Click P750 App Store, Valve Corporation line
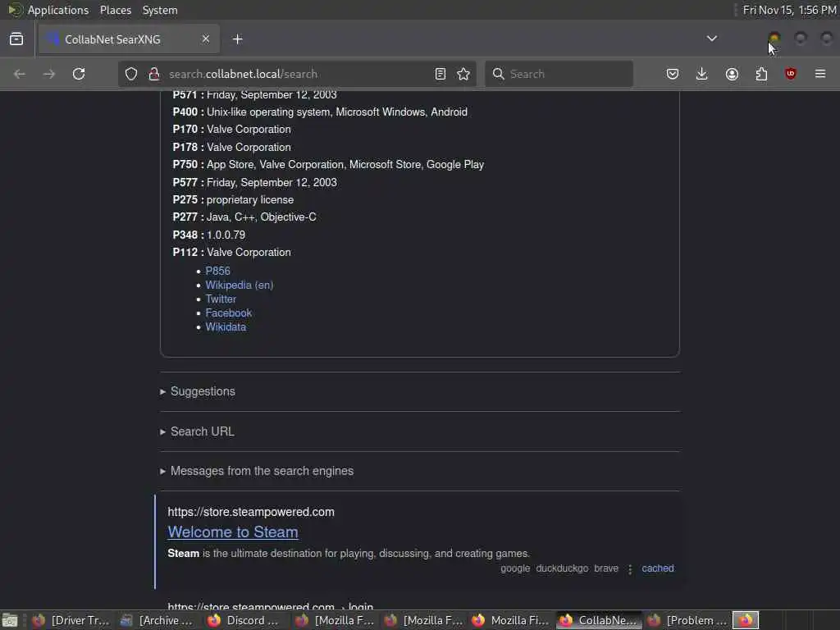Viewport: 840px width, 630px height. coord(328,164)
